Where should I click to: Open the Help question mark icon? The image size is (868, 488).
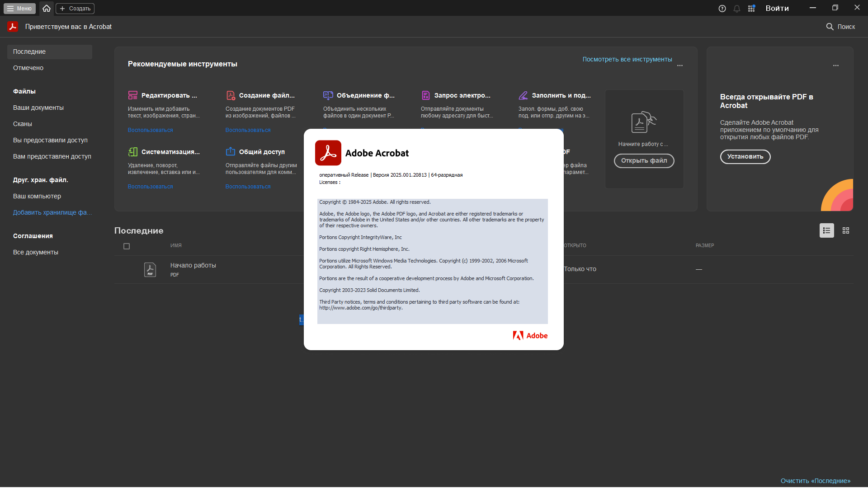click(722, 9)
